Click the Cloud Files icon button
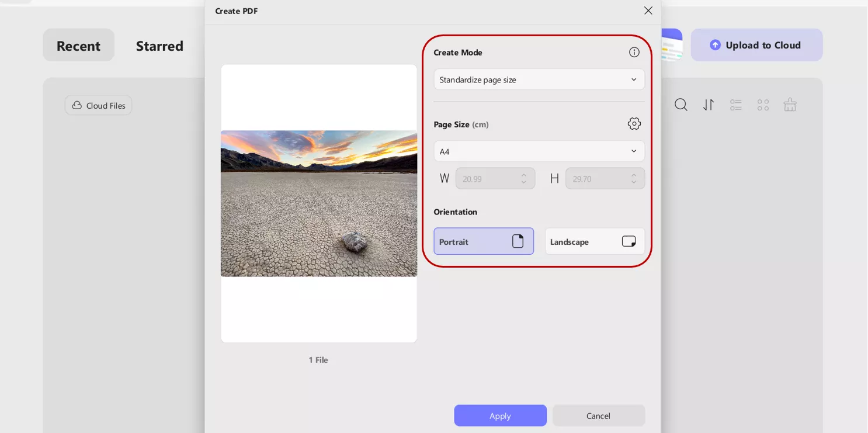The width and height of the screenshot is (868, 433). pyautogui.click(x=77, y=105)
